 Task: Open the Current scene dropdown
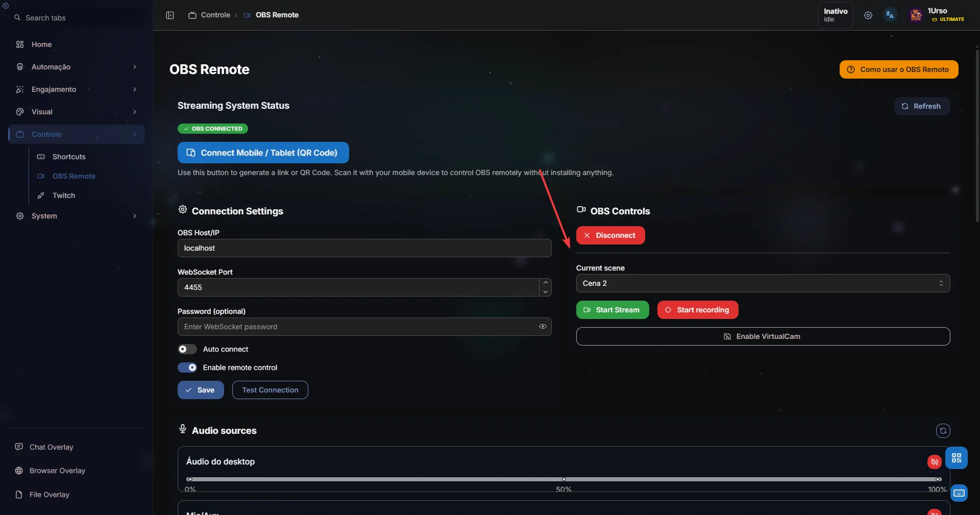coord(763,283)
